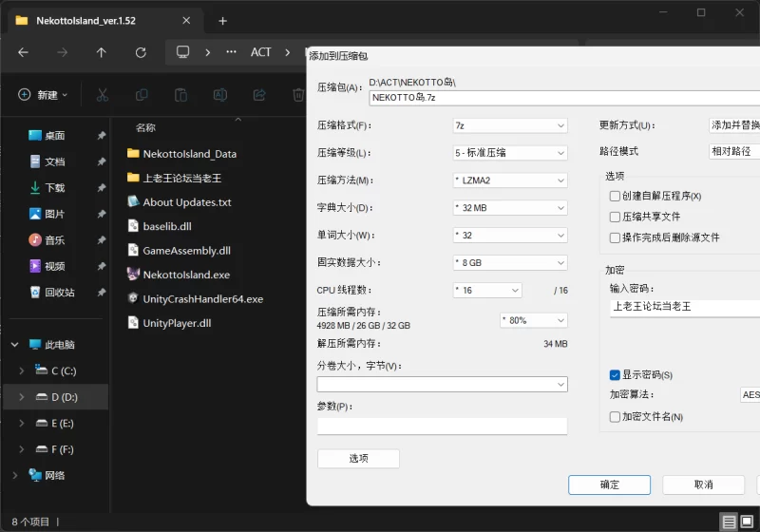Click the This PC monitor icon in address bar
The width and height of the screenshot is (760, 532).
click(x=182, y=52)
